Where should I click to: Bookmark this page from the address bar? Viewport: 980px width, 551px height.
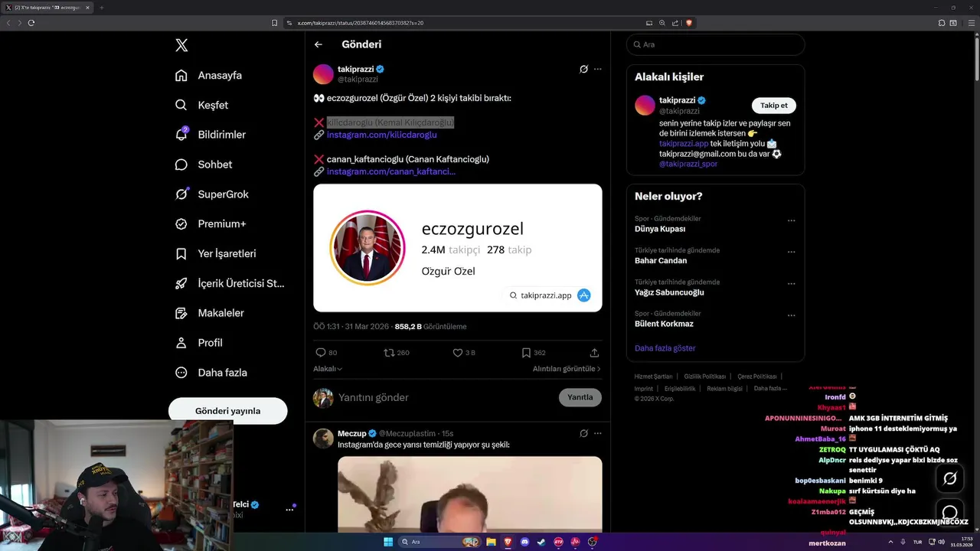coord(275,23)
